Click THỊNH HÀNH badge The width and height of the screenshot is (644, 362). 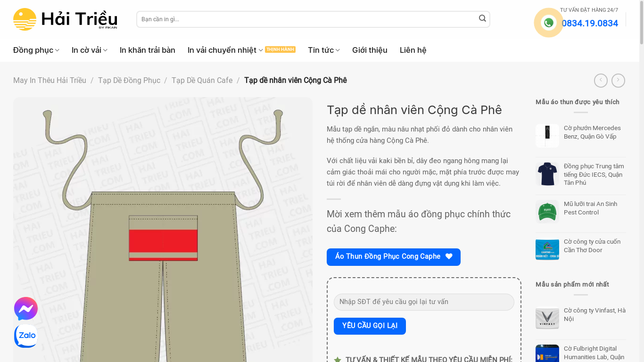point(280,49)
